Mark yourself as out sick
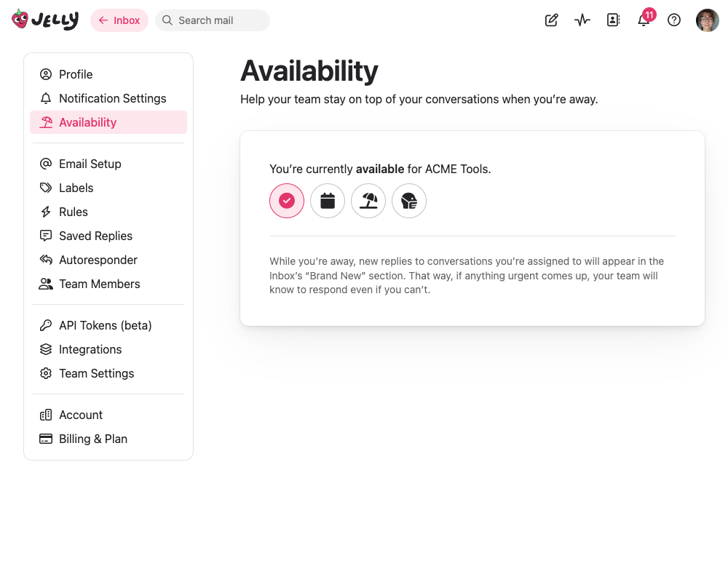Viewport: 728px width, 582px height. [409, 201]
